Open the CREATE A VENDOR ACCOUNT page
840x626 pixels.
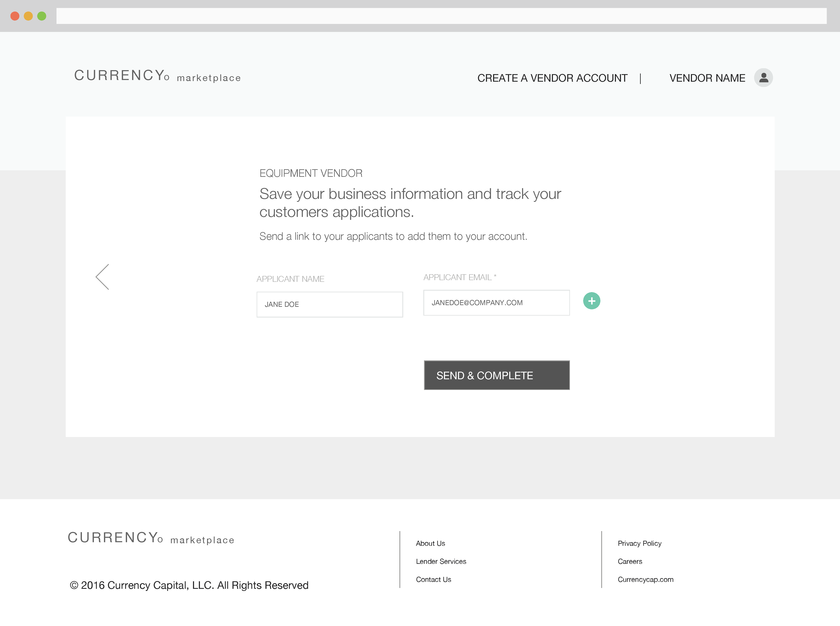[553, 78]
